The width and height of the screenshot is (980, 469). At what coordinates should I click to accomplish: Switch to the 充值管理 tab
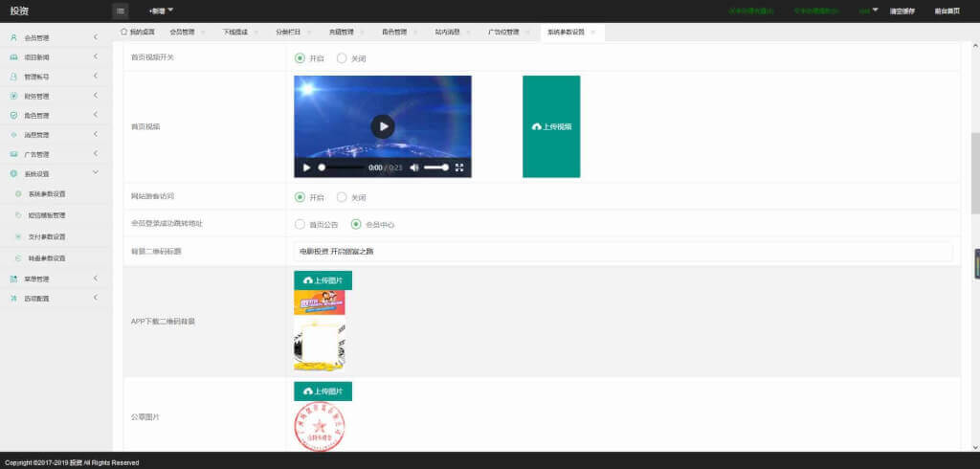point(342,32)
